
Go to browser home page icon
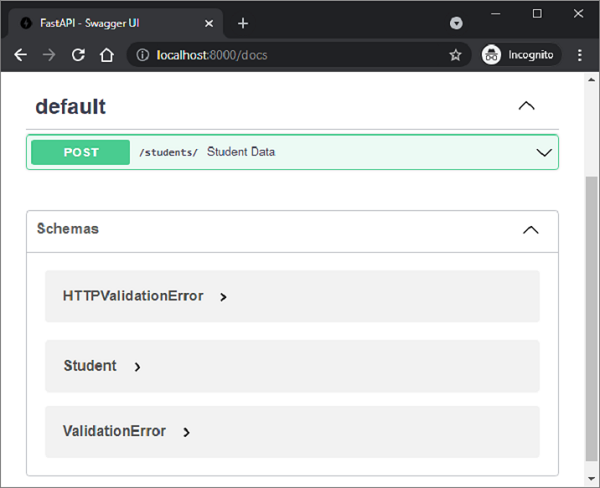tap(107, 55)
